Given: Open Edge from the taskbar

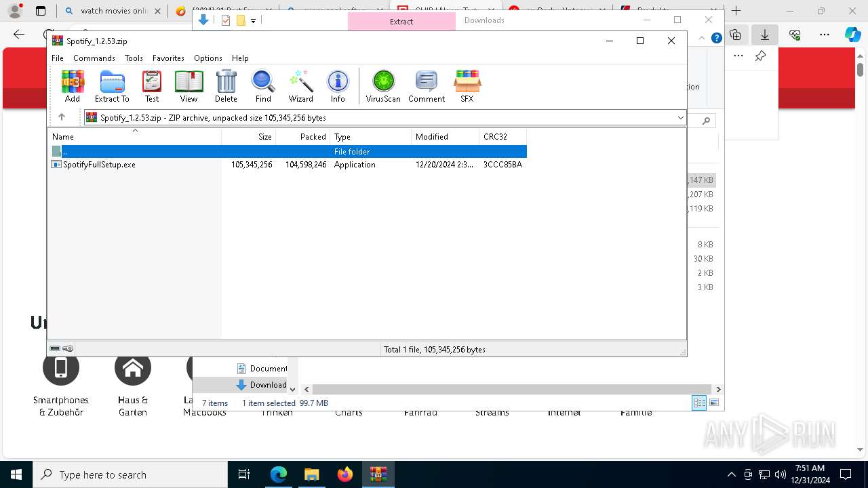Looking at the screenshot, I should [x=279, y=474].
